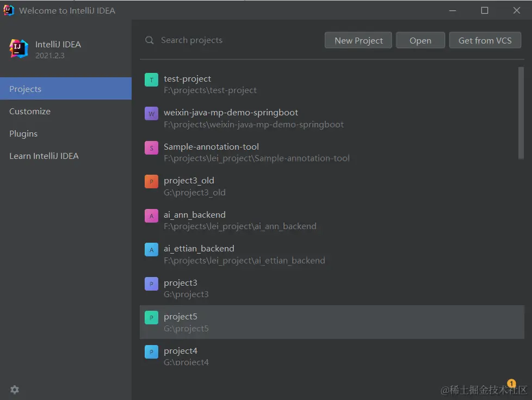
Task: Switch to the Customize tab
Action: point(66,111)
